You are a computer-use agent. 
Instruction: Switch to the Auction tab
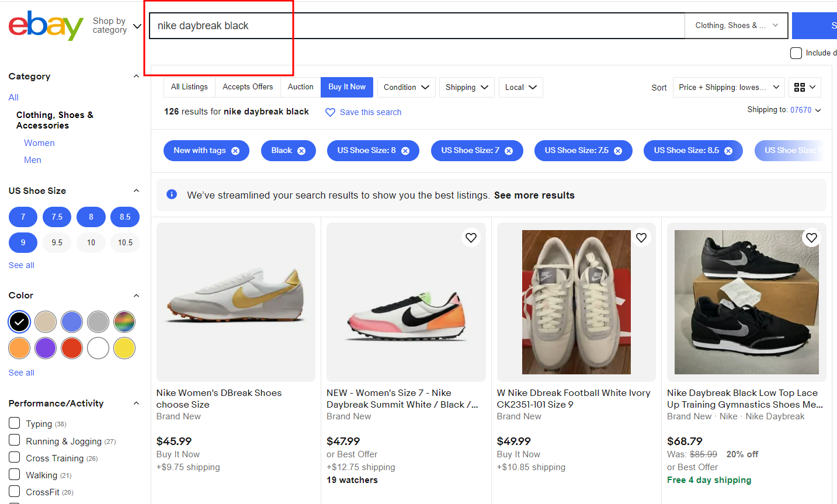[300, 87]
